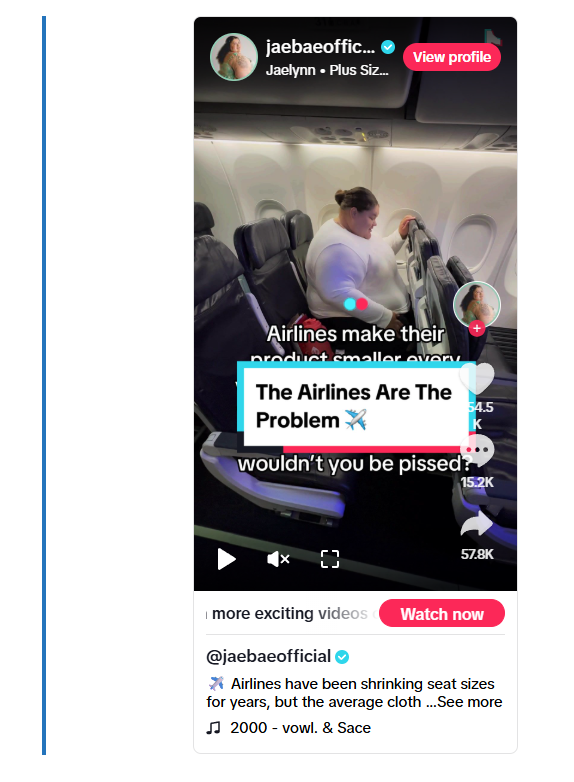
Task: Open the comments bubble icon
Action: tap(477, 449)
